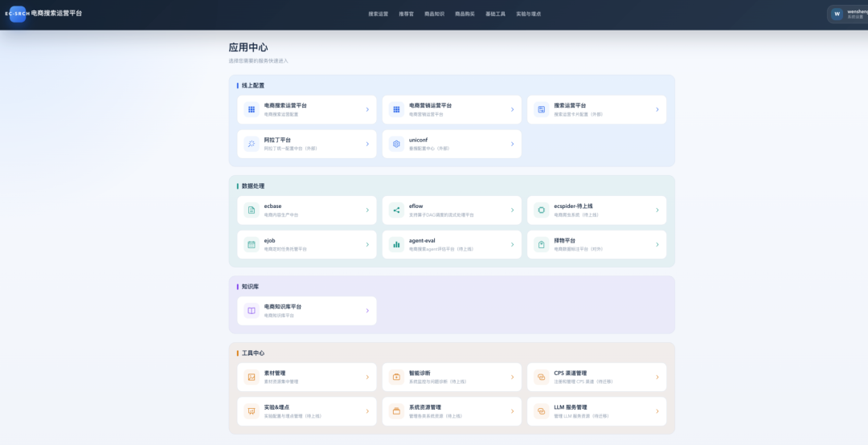Click the magic wand icon of 阿拉丁平台
Viewport: 868px width, 445px height.
pyautogui.click(x=252, y=144)
